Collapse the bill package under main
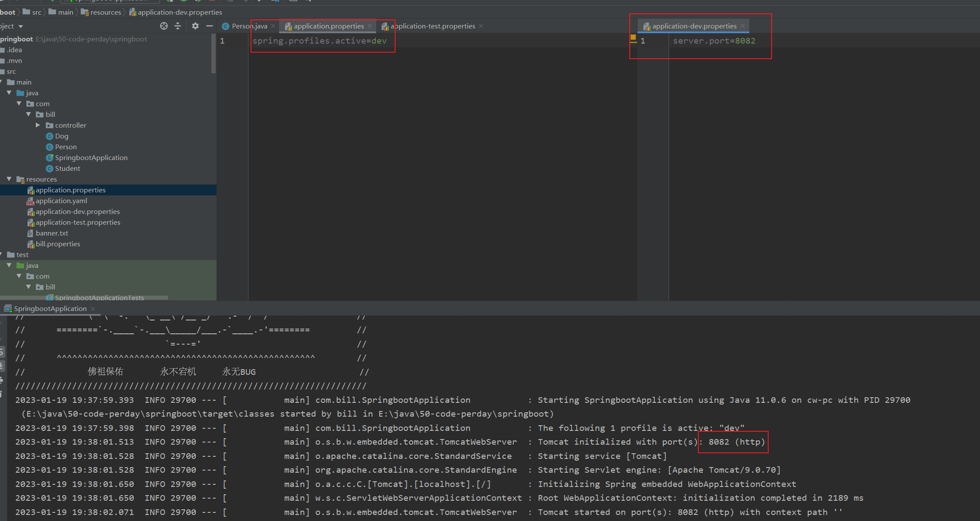Image resolution: width=980 pixels, height=521 pixels. tap(28, 114)
